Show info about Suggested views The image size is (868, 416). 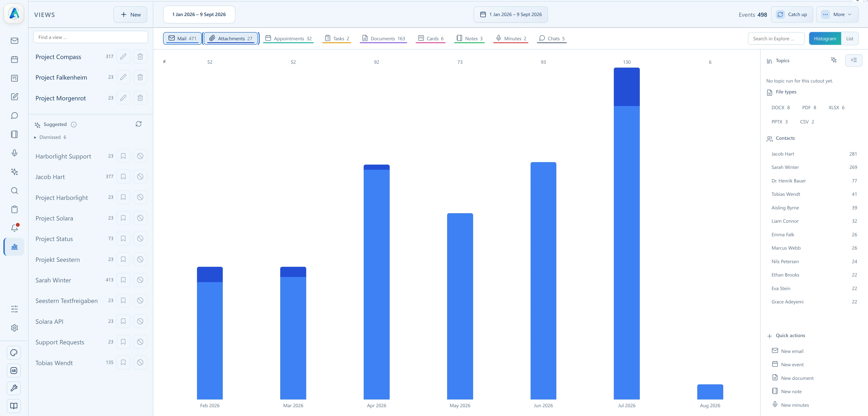[x=74, y=124]
